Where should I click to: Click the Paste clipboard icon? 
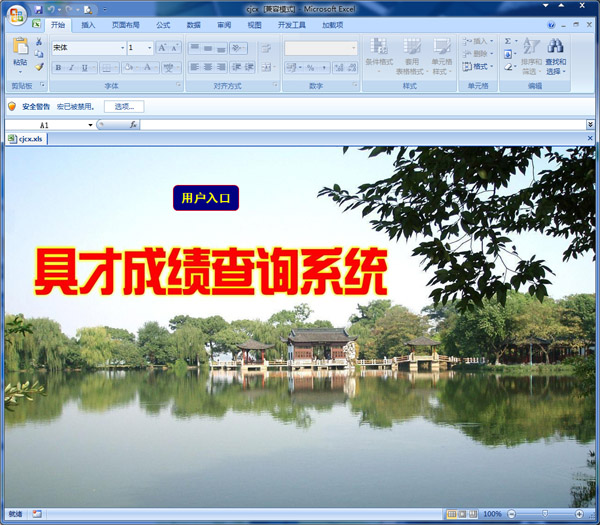(20, 46)
